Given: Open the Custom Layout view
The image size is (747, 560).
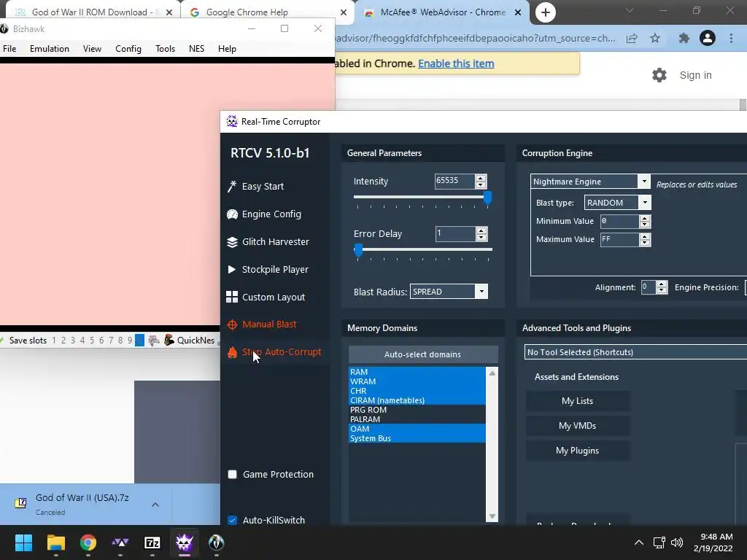Looking at the screenshot, I should click(266, 297).
